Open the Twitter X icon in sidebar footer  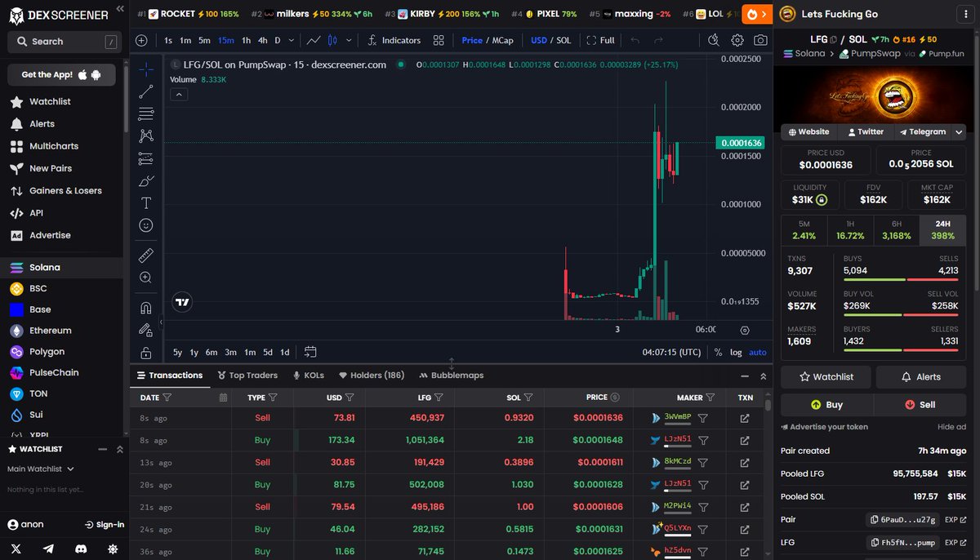pyautogui.click(x=16, y=549)
